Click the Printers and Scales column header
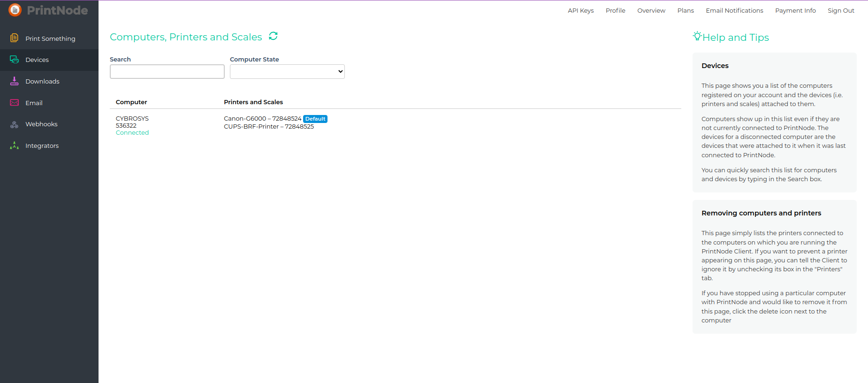The width and height of the screenshot is (868, 383). pyautogui.click(x=253, y=102)
